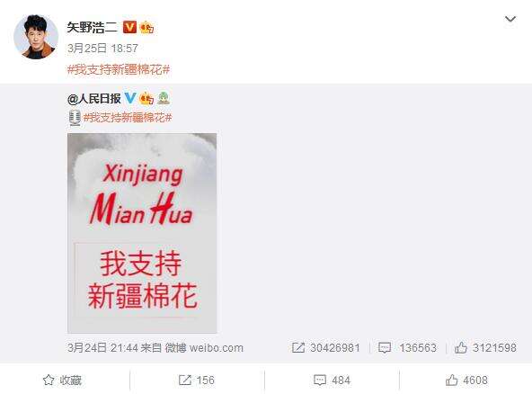This screenshot has height=394, width=532.
Task: Toggle the 收藏 favorite star
Action: [x=62, y=381]
